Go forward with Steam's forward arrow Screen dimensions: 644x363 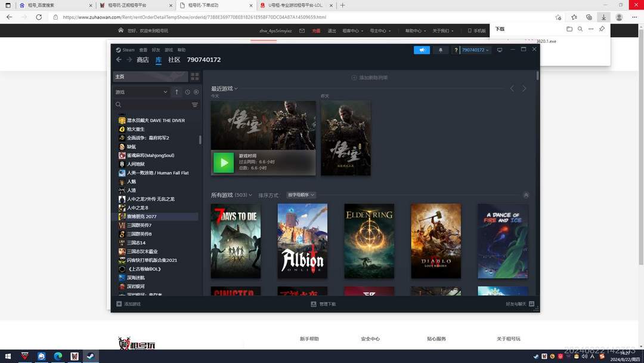point(129,60)
